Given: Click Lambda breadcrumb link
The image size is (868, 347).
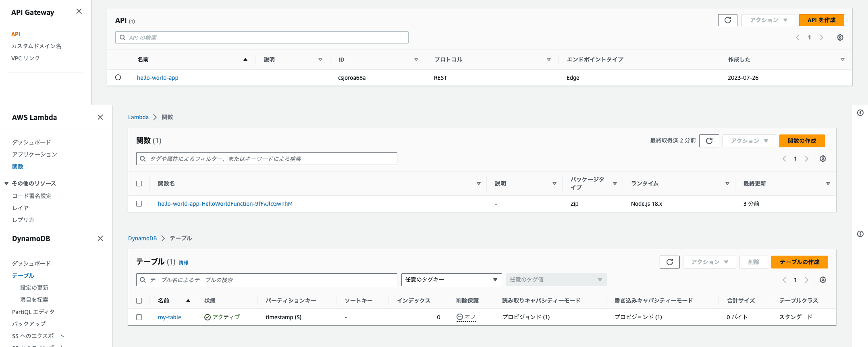Looking at the screenshot, I should coord(138,117).
